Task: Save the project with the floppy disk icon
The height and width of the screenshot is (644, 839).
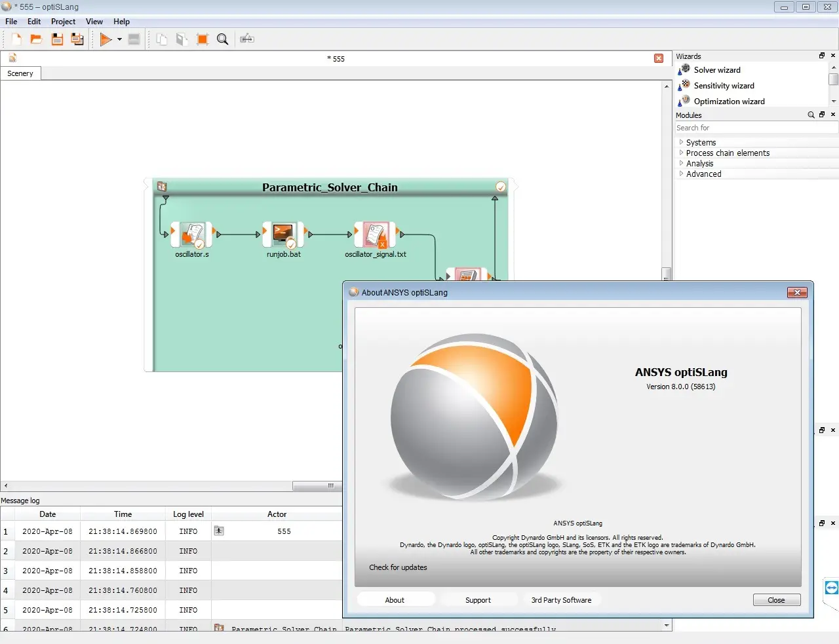Action: (x=57, y=39)
